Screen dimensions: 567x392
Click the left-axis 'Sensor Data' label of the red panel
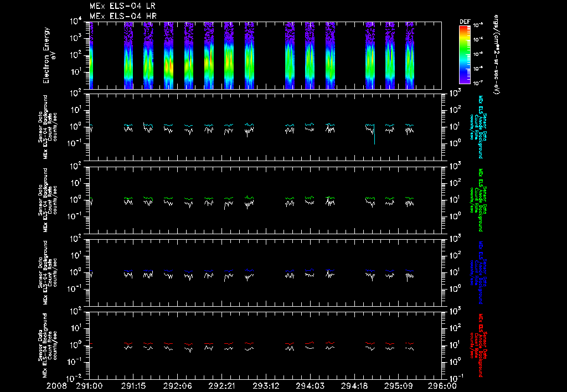pos(40,345)
